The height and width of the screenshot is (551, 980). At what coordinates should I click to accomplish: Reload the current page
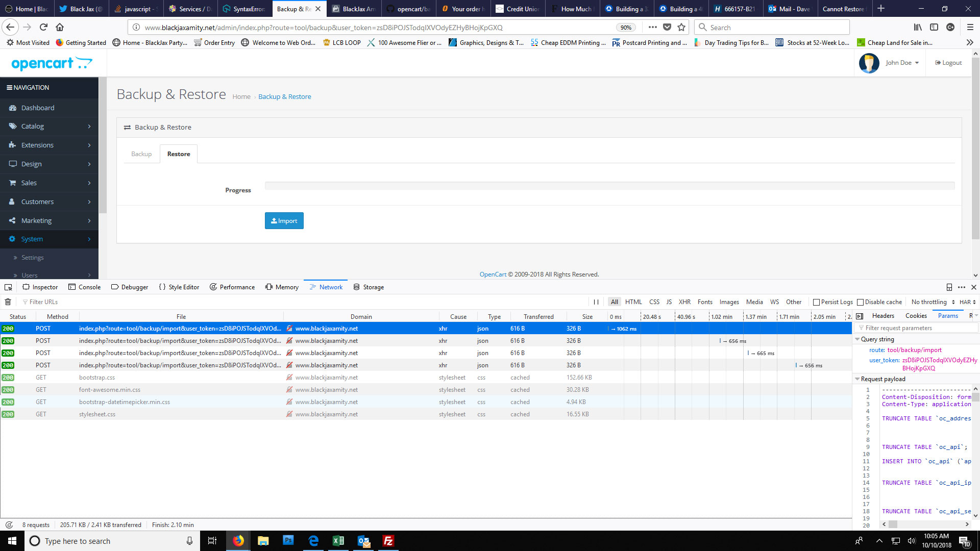coord(43,27)
